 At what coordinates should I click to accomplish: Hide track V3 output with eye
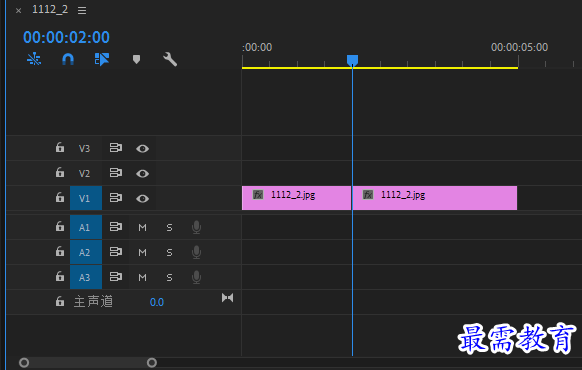[142, 149]
